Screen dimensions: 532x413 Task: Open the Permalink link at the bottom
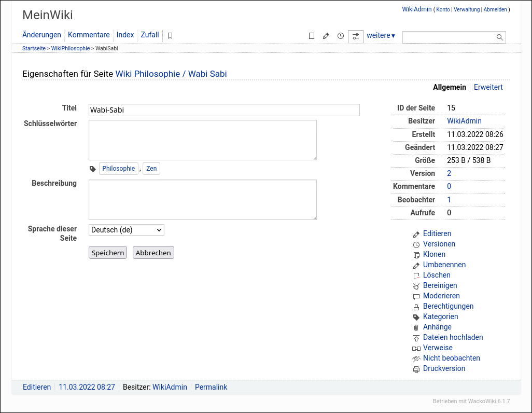211,387
